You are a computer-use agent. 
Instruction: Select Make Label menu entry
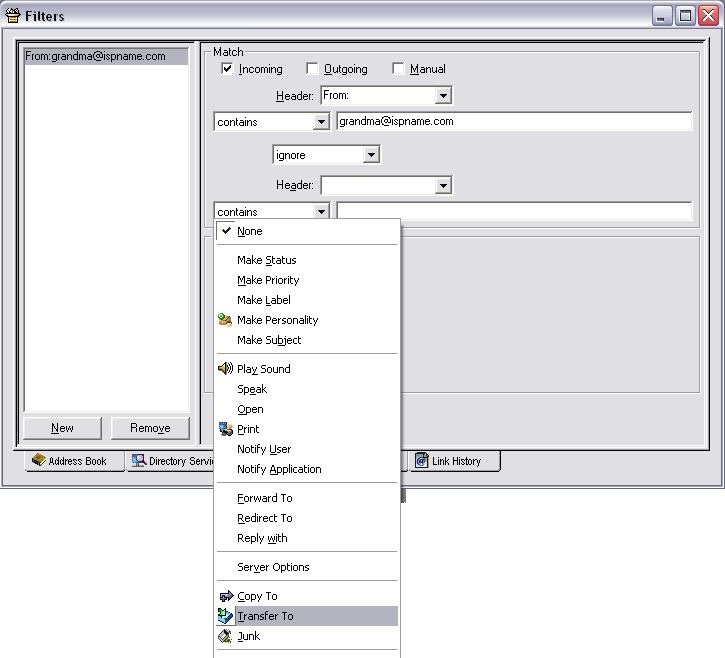click(x=264, y=300)
